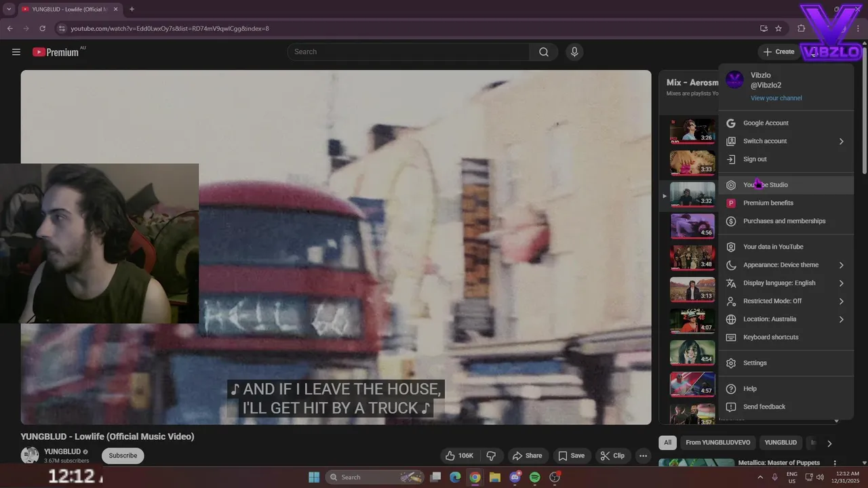The width and height of the screenshot is (868, 488).
Task: Show hidden system tray icons
Action: (761, 477)
